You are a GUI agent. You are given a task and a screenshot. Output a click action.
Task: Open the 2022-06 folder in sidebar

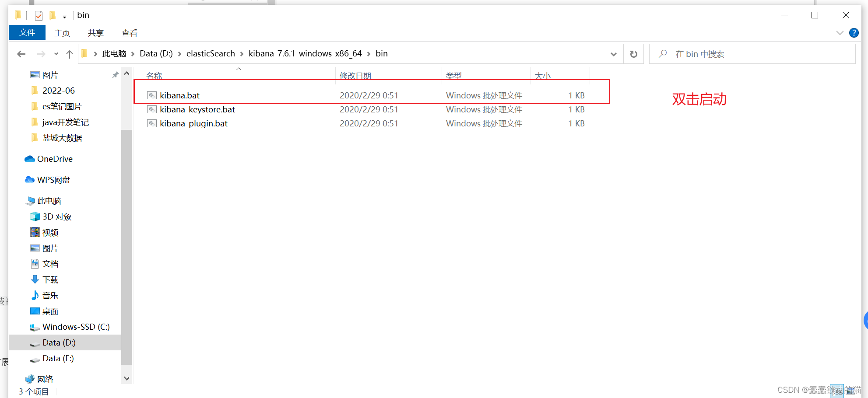pos(58,91)
